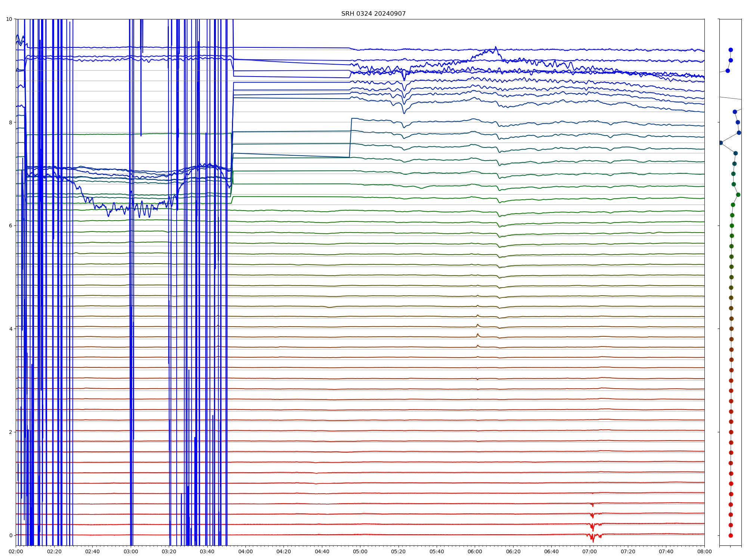Click the leftmost dark blue dot in side panel
Viewport: 747px width, 560px height.
(x=720, y=143)
